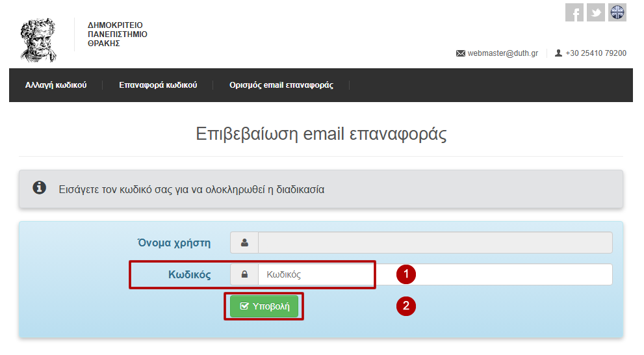Open the university's Twitter page icon
The width and height of the screenshot is (644, 355).
click(x=595, y=12)
